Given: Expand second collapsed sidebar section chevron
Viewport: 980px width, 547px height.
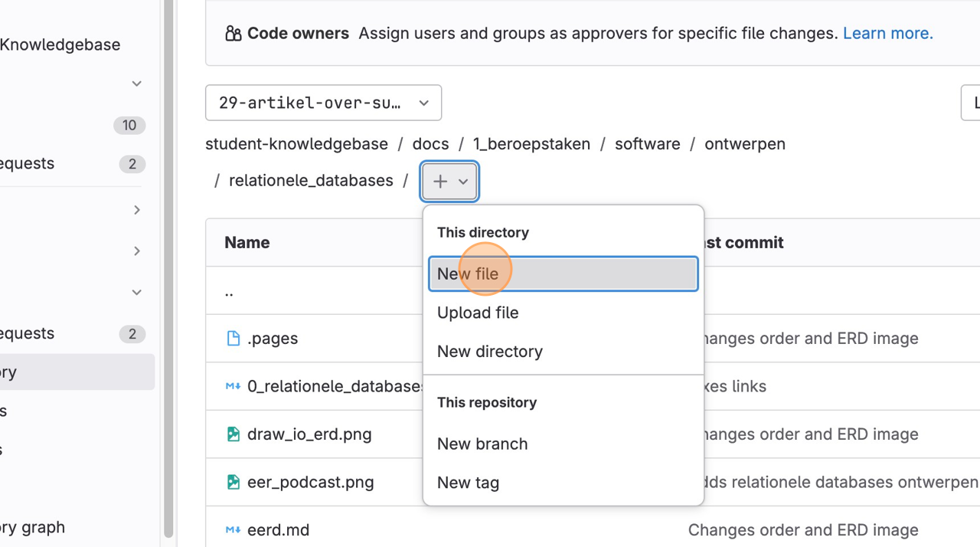Looking at the screenshot, I should coord(136,251).
